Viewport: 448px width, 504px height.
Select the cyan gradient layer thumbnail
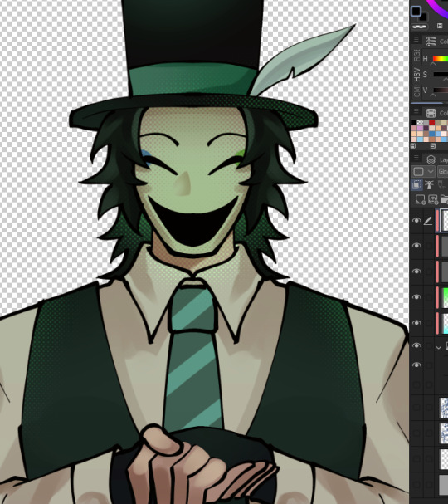(x=445, y=323)
